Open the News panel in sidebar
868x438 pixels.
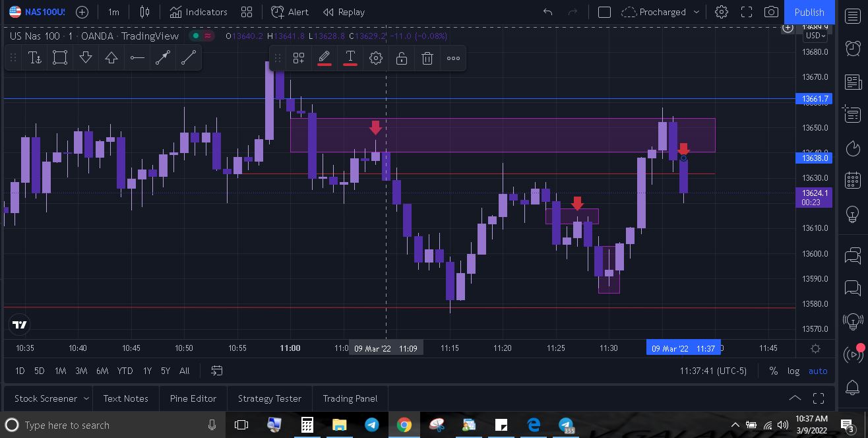click(x=853, y=82)
